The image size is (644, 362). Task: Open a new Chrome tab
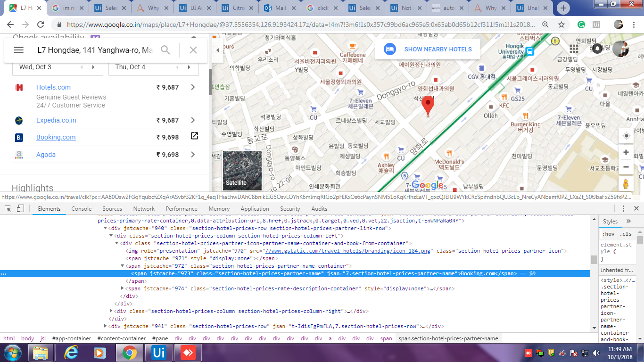563,8
